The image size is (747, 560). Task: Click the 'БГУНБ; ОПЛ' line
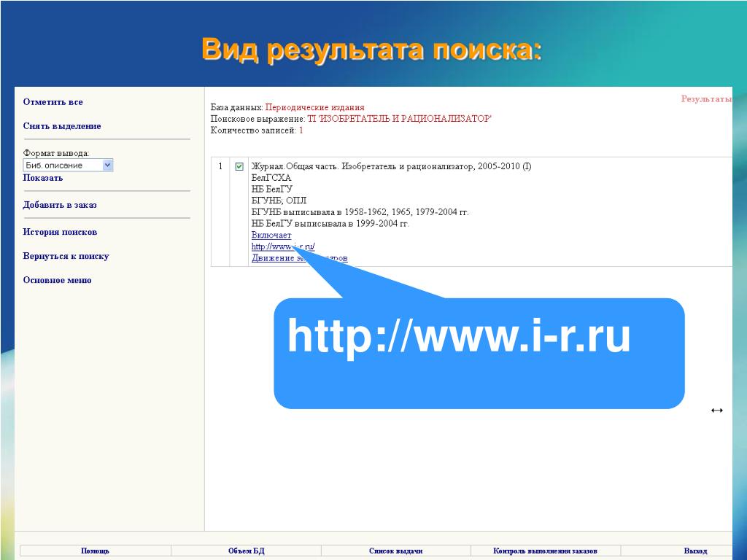point(279,201)
